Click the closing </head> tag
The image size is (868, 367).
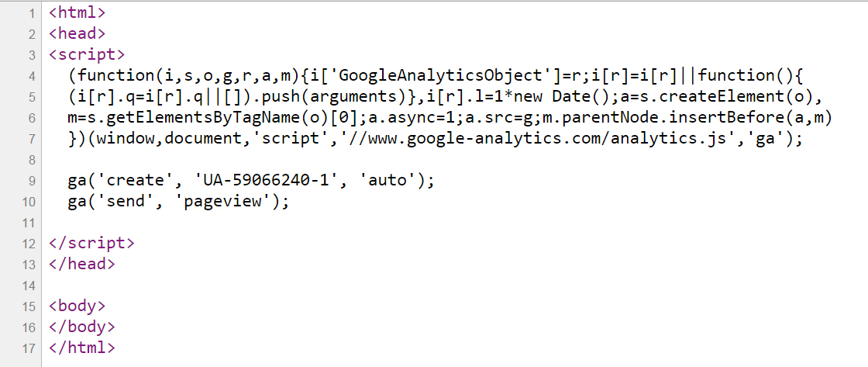pos(81,264)
